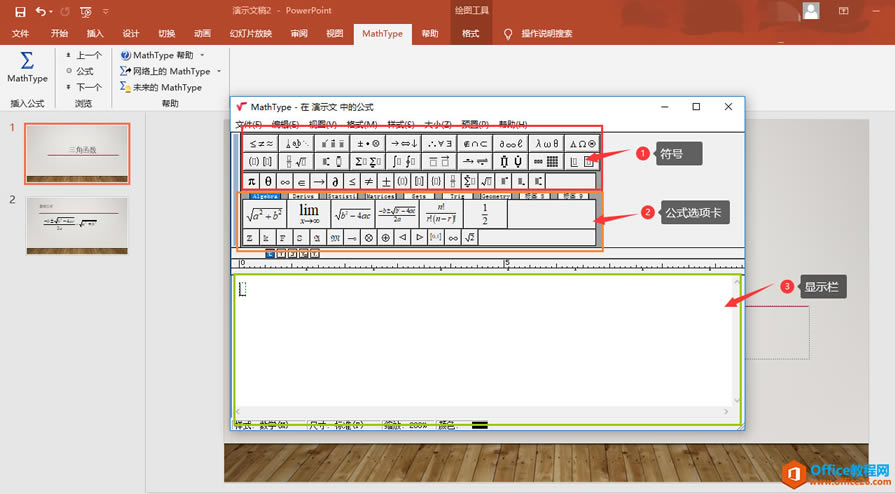This screenshot has width=895, height=494.
Task: Switch to the Geometry formula tab
Action: pyautogui.click(x=495, y=196)
